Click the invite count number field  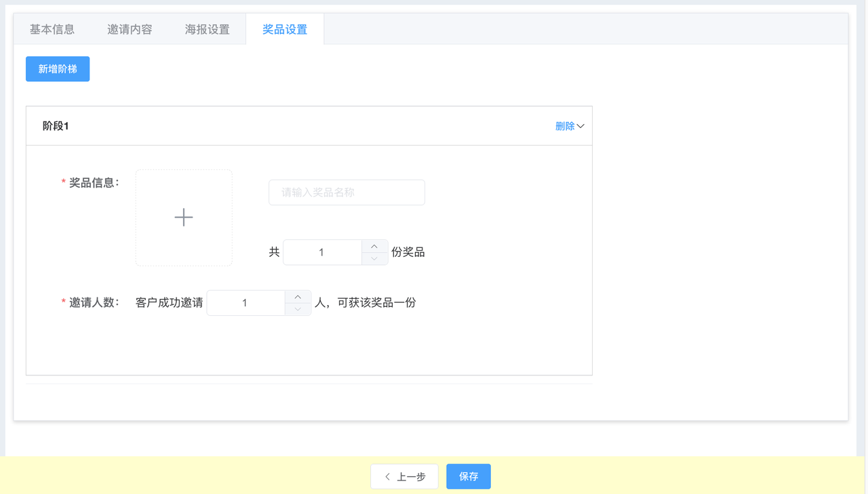[x=245, y=303]
